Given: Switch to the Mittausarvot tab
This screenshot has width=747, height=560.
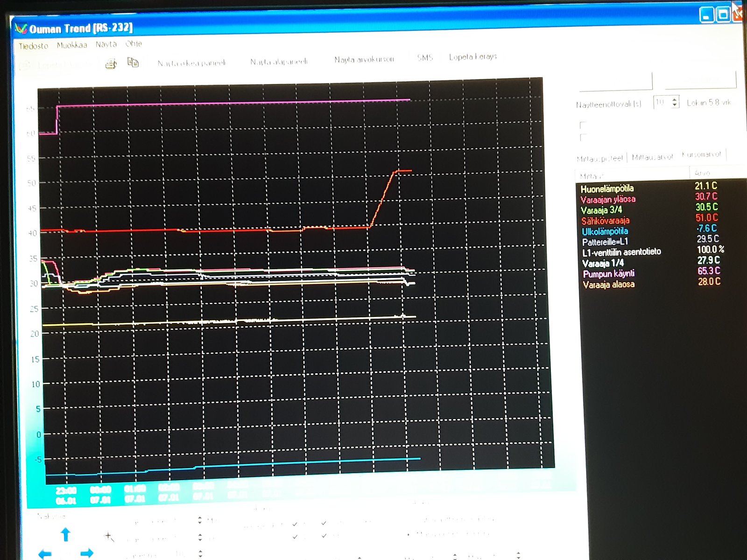Looking at the screenshot, I should click(652, 157).
